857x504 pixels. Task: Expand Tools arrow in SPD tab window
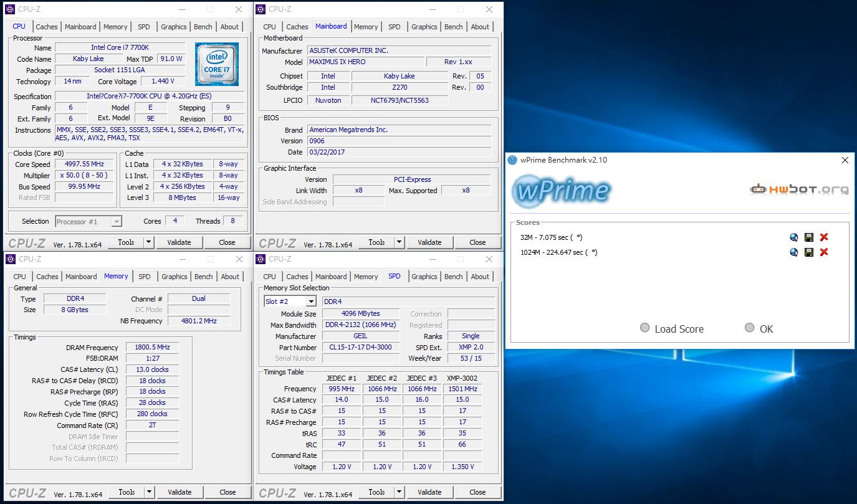coord(399,492)
